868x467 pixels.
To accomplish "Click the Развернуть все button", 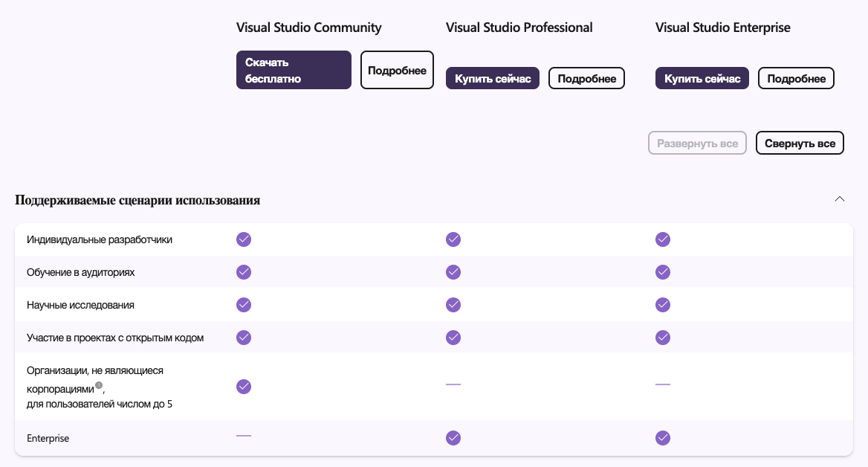I will click(698, 143).
